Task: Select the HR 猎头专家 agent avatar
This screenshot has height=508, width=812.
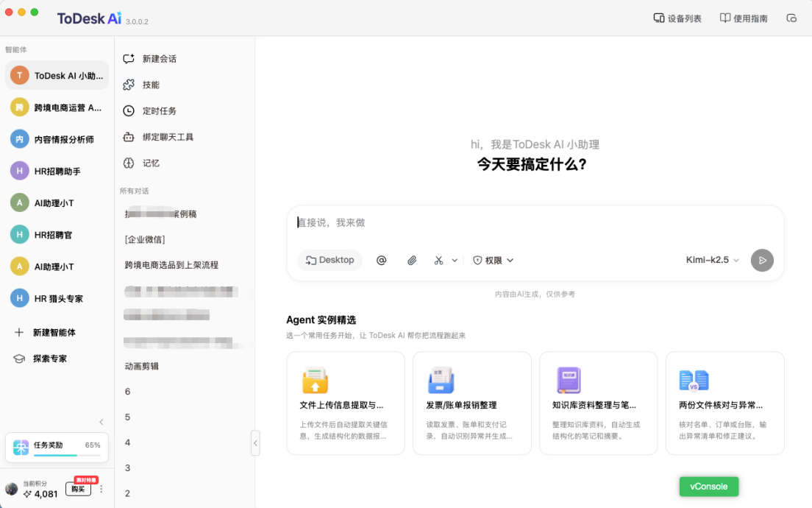Action: point(20,298)
